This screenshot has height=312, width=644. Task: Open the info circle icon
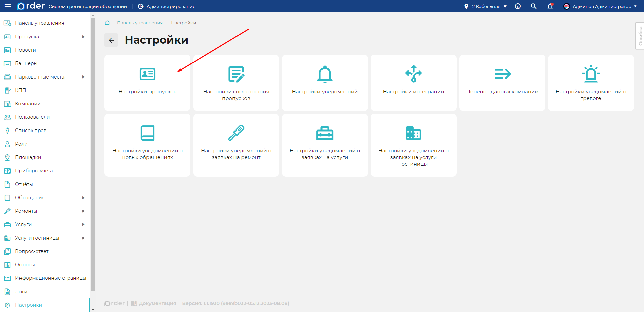pos(518,6)
